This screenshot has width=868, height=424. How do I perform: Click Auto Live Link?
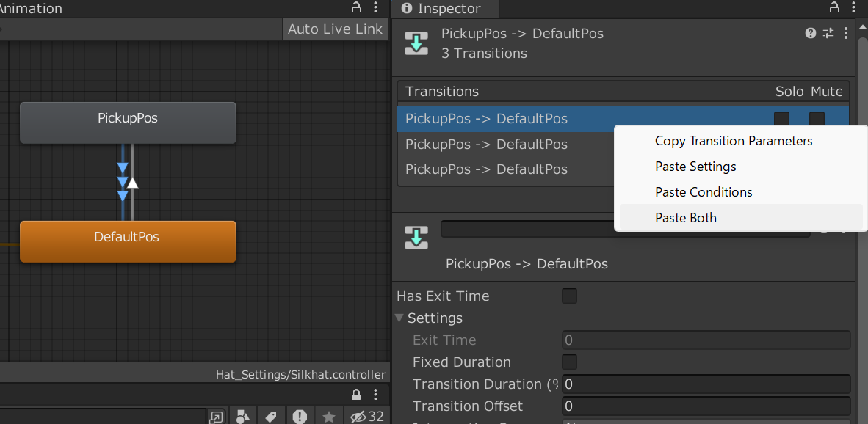tap(336, 29)
